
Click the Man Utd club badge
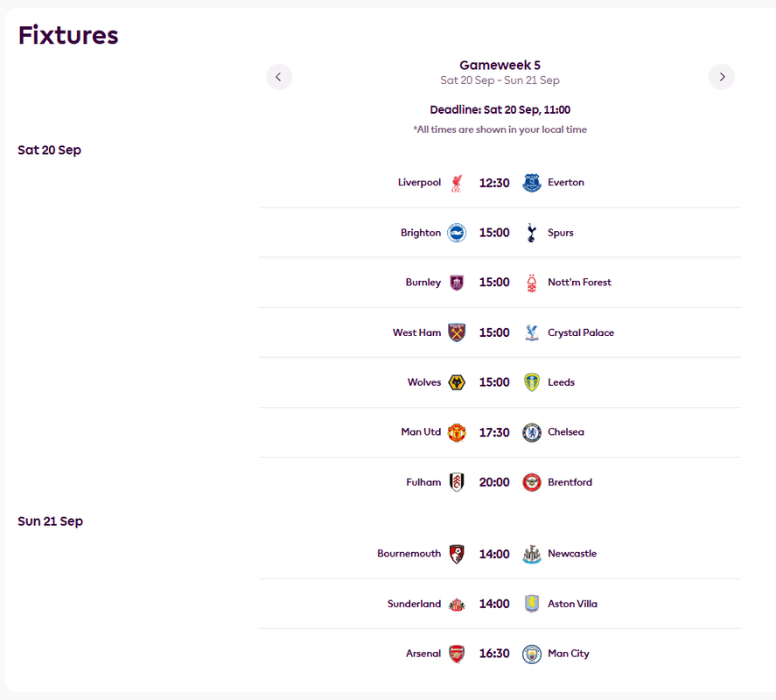457,432
